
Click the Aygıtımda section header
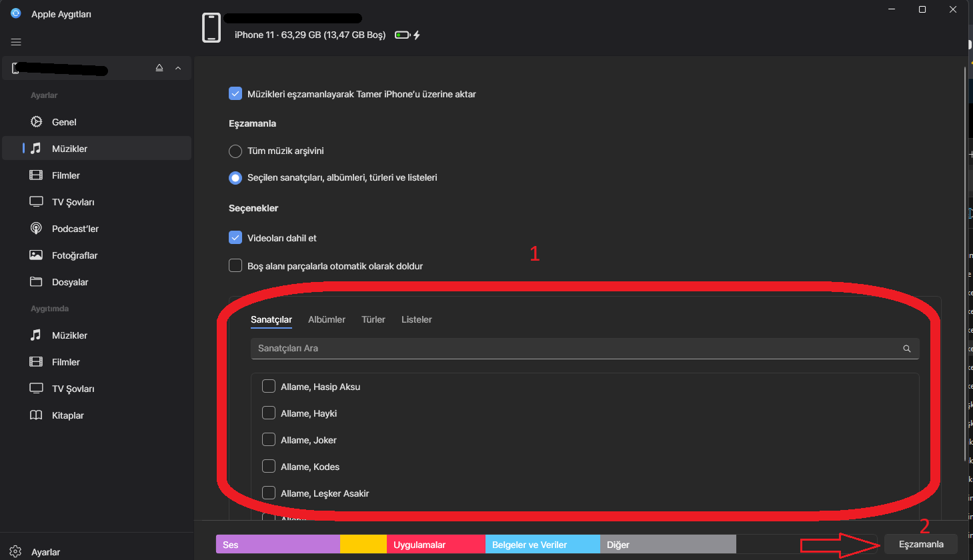(49, 309)
